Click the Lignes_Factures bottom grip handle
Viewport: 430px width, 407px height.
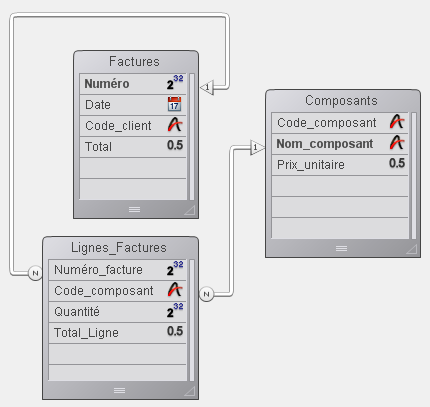[x=119, y=390]
